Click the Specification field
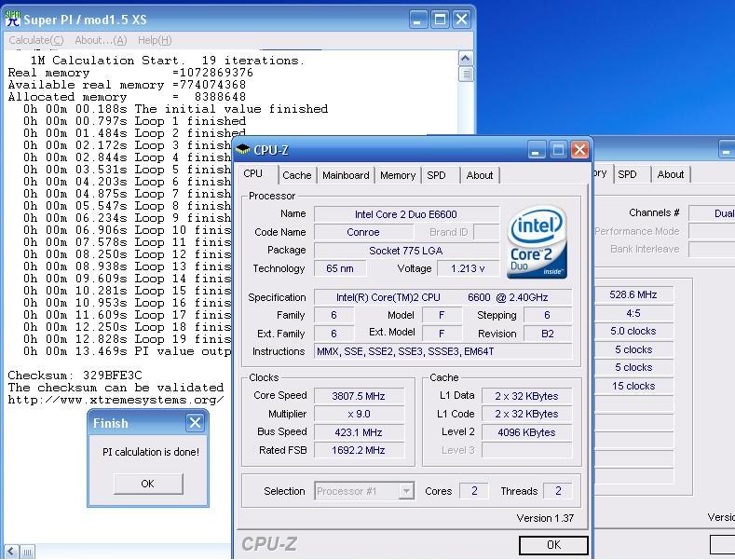735x560 pixels. 442,297
